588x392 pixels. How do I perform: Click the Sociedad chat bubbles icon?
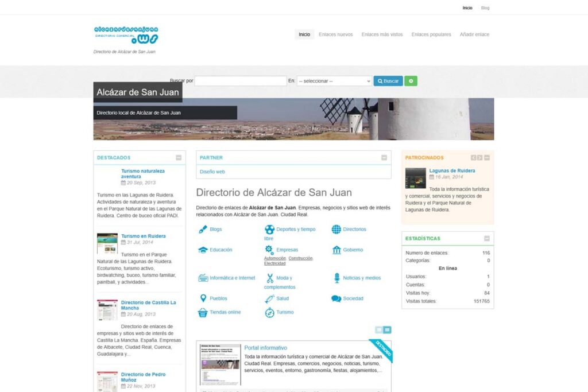click(x=336, y=298)
